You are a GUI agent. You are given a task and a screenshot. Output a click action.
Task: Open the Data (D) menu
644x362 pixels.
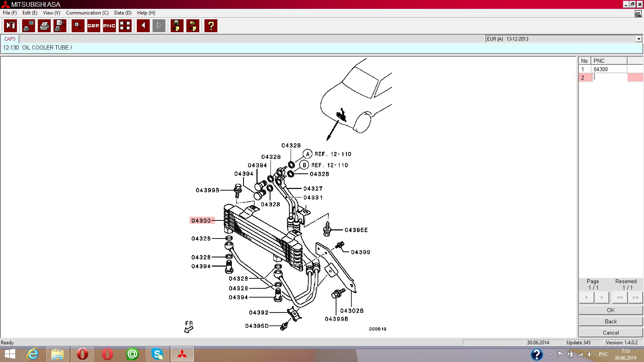[x=123, y=13]
